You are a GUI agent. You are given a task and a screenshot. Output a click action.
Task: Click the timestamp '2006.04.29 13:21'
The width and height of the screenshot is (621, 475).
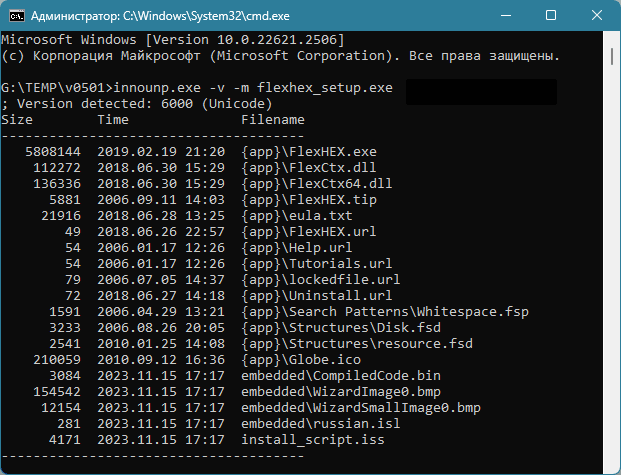[161, 312]
